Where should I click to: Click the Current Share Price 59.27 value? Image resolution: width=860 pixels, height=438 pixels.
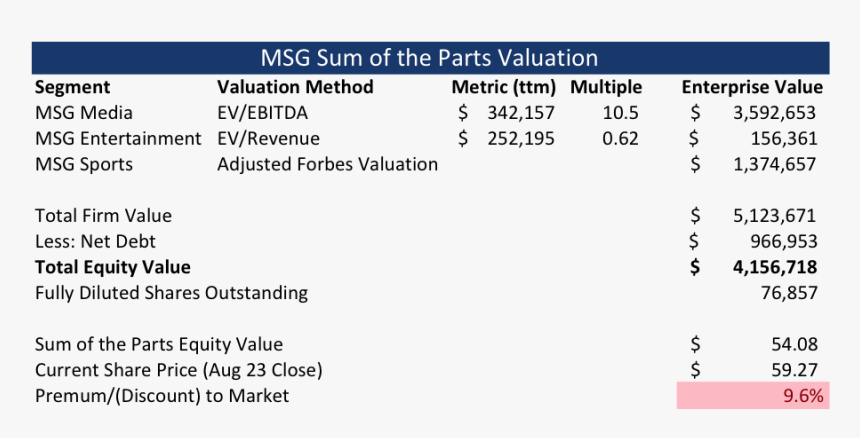(795, 370)
